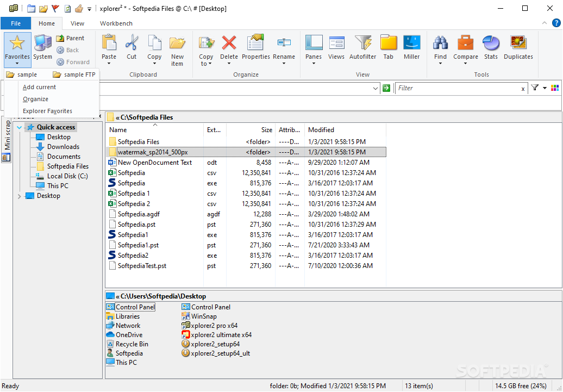The image size is (563, 392).
Task: Go to Parent folder
Action: coord(71,38)
